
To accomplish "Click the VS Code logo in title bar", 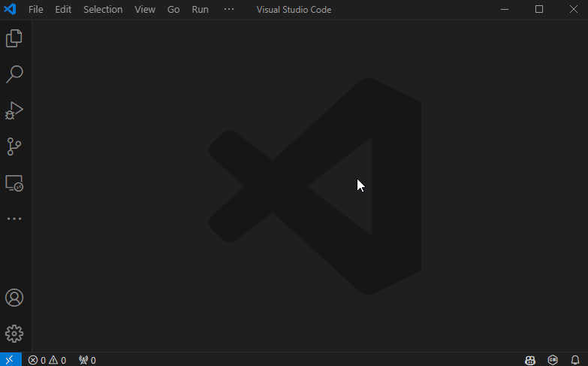I will click(10, 9).
